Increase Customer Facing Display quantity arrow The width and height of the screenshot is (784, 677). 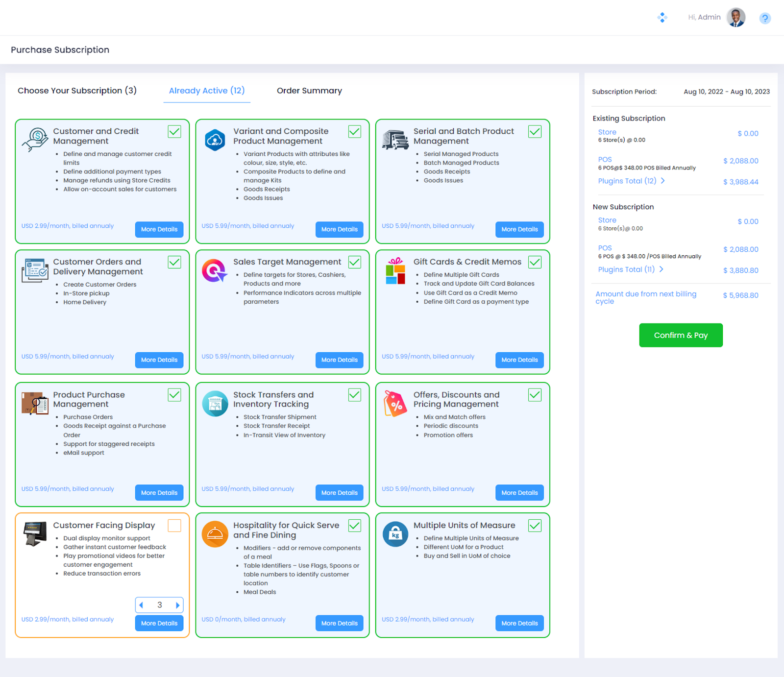tap(177, 605)
